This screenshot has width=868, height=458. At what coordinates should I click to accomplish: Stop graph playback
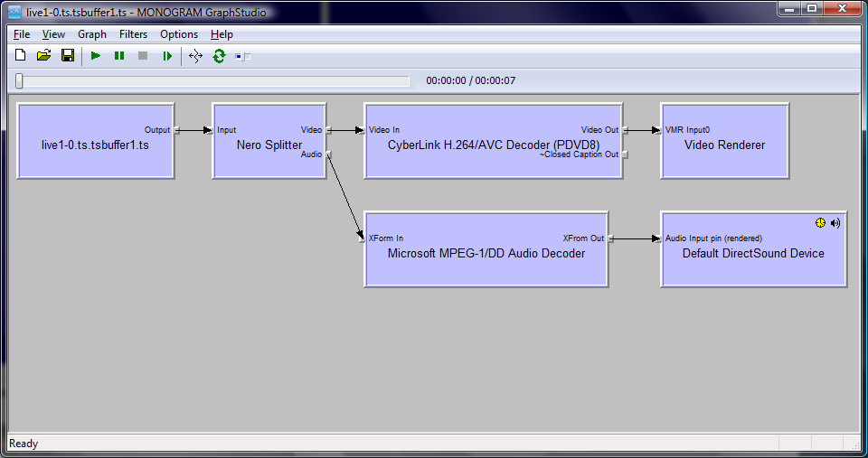(143, 56)
